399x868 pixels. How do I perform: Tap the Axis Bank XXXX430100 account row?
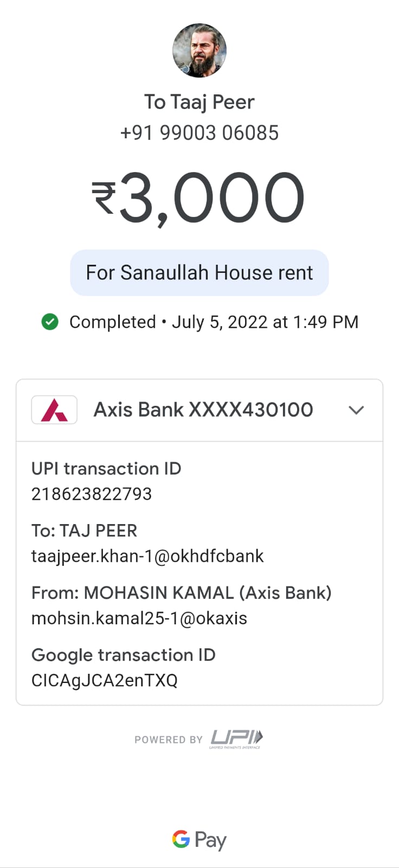tap(200, 410)
